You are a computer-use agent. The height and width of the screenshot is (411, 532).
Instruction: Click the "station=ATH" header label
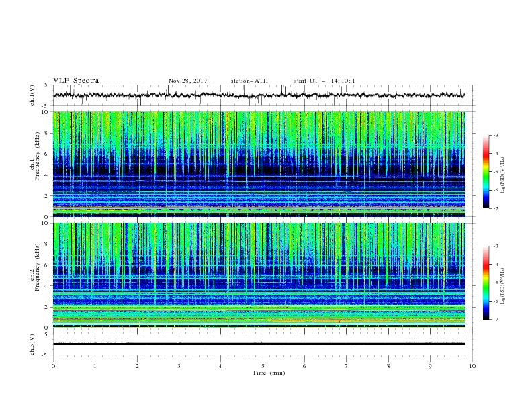[x=249, y=81]
